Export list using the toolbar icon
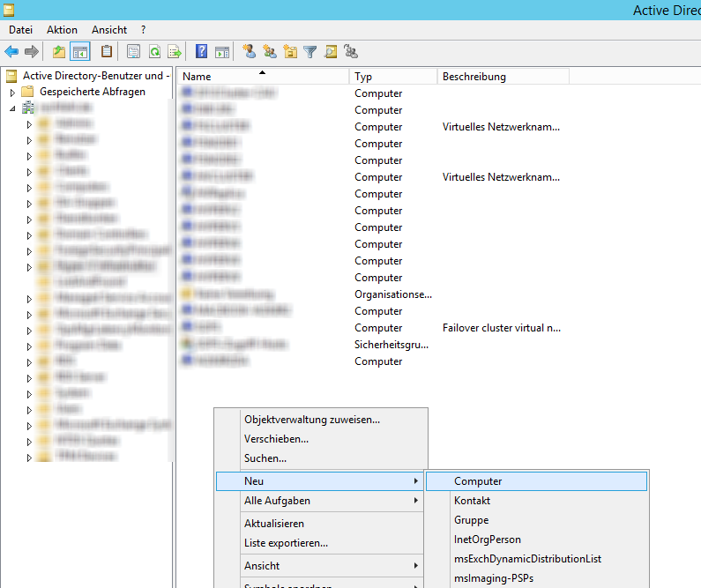This screenshot has height=588, width=701. 175,52
